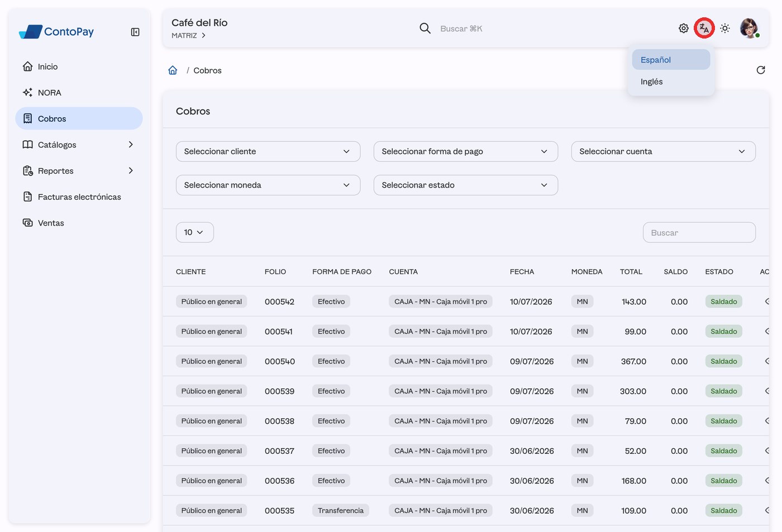Click Cobros breadcrumb text
This screenshot has height=532, width=782.
207,70
